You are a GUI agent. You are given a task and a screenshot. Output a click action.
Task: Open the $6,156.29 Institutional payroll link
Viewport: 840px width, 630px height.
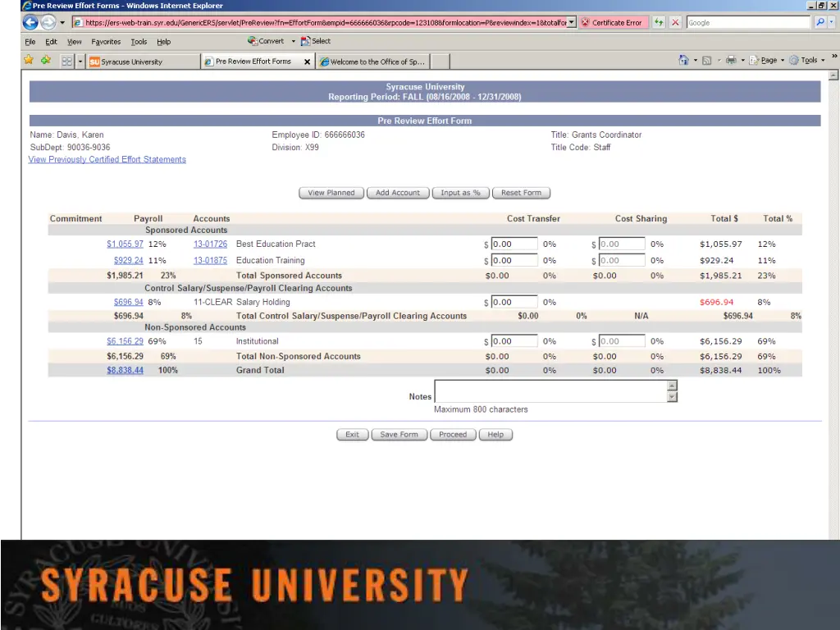point(125,341)
